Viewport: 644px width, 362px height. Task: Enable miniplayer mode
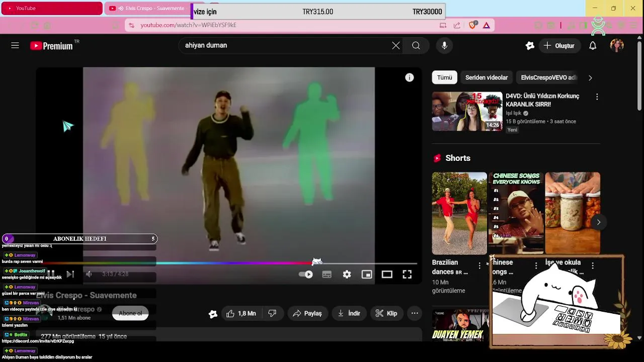[x=367, y=274]
